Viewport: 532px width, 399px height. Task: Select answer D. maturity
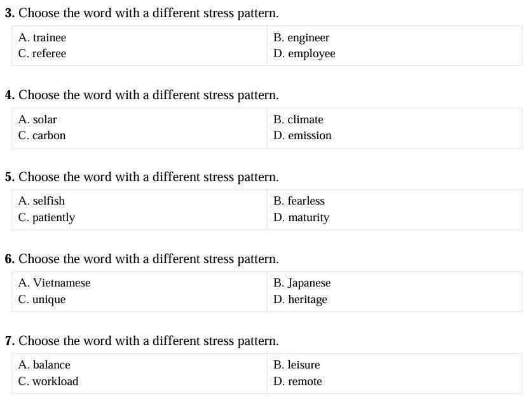(301, 218)
